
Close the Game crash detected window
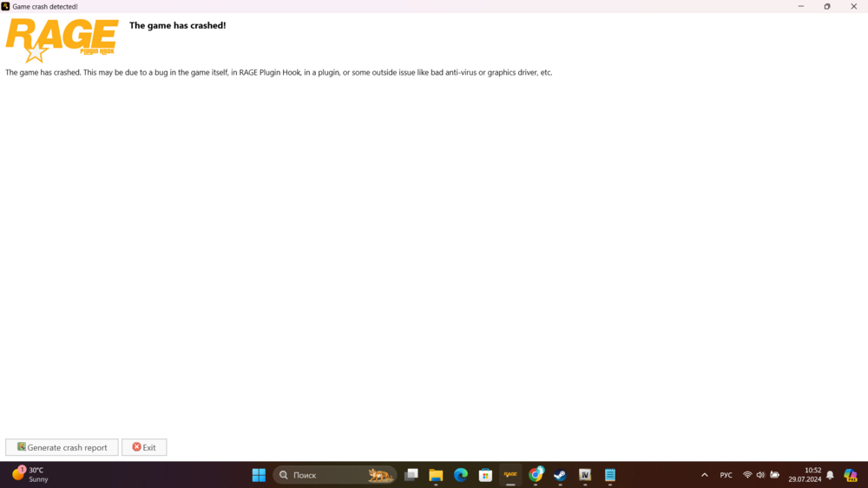pyautogui.click(x=853, y=6)
